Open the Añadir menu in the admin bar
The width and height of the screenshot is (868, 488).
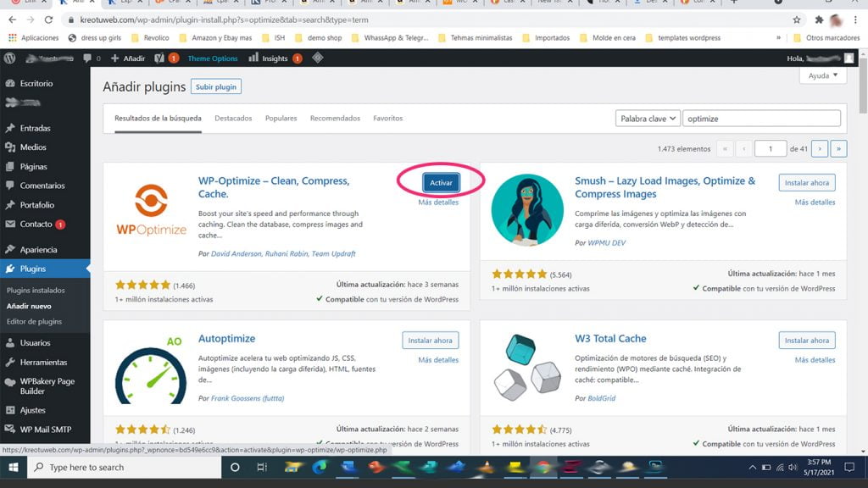pos(126,58)
